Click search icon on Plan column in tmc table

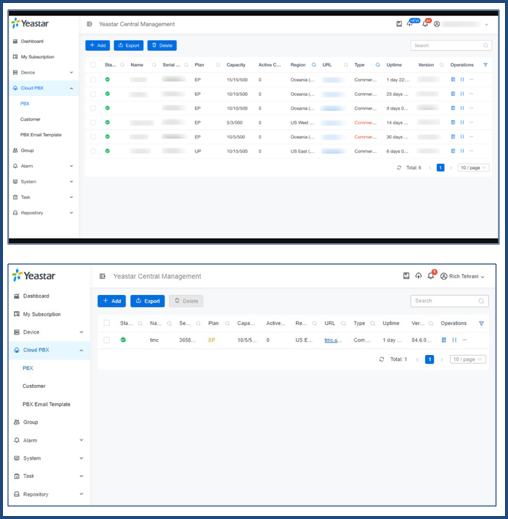tap(227, 323)
